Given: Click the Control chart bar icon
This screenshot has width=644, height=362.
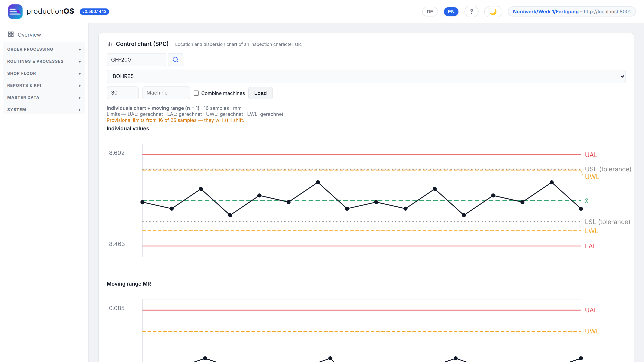Looking at the screenshot, I should pos(109,44).
